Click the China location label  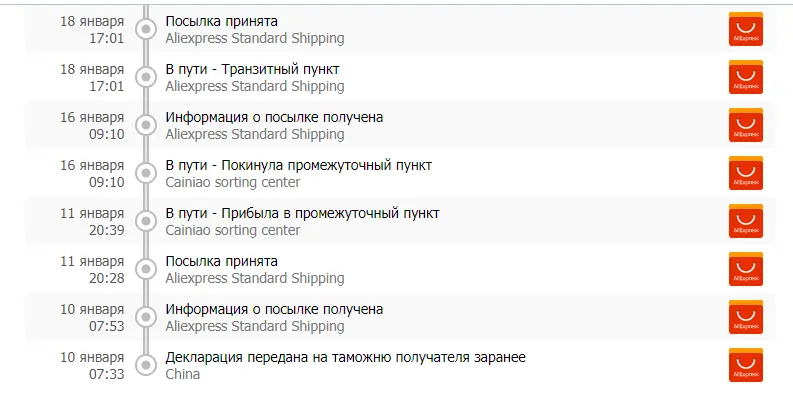pos(183,374)
